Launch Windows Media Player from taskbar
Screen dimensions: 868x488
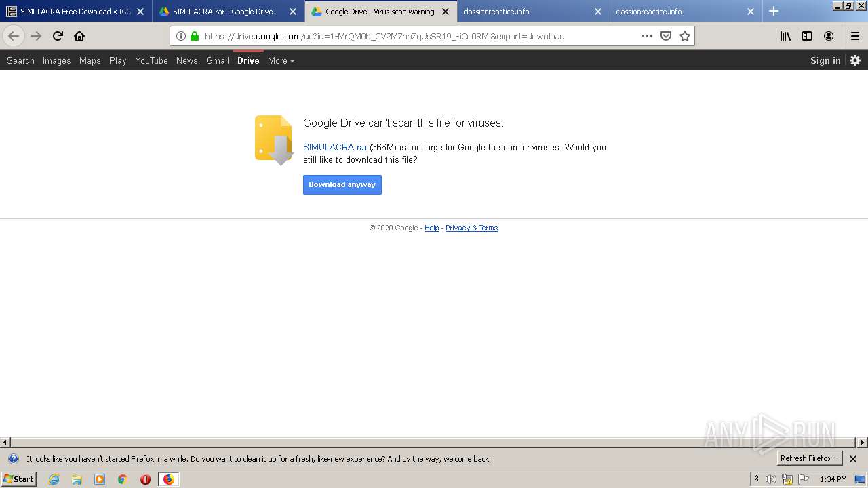point(100,479)
